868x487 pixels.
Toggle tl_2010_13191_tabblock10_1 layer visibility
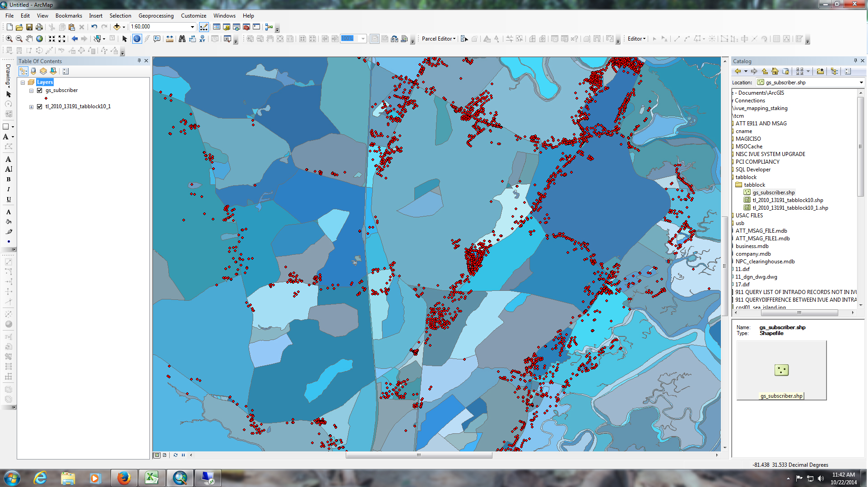[40, 107]
